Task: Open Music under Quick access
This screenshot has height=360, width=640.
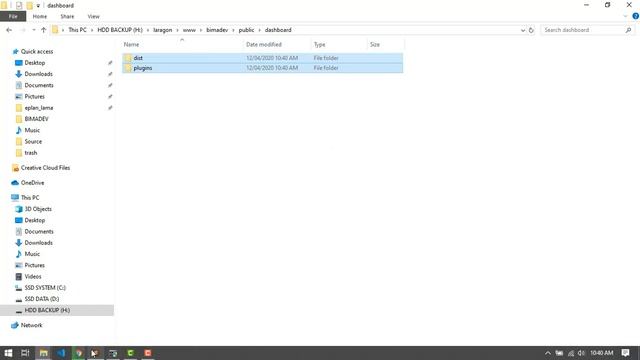Action: pyautogui.click(x=32, y=130)
